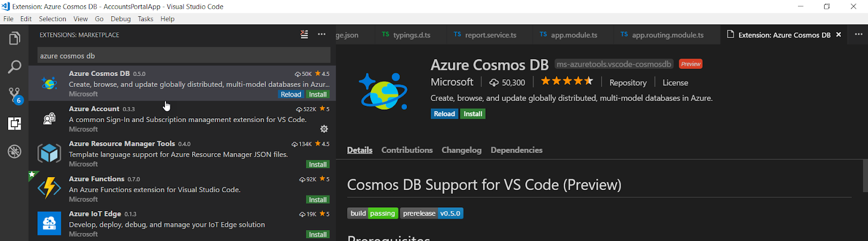Click Azure Cosmos DB list item icon
The width and height of the screenshot is (868, 241).
pyautogui.click(x=49, y=84)
